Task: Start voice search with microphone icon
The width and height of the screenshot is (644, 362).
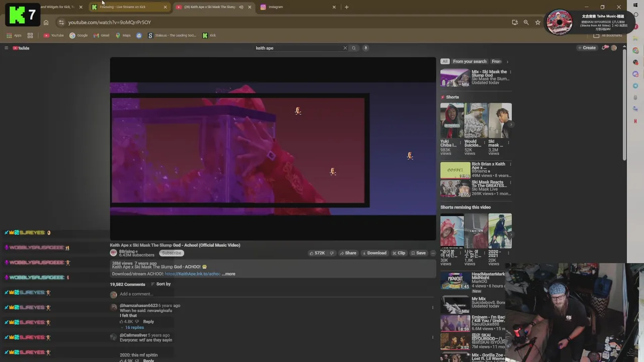Action: [x=366, y=48]
